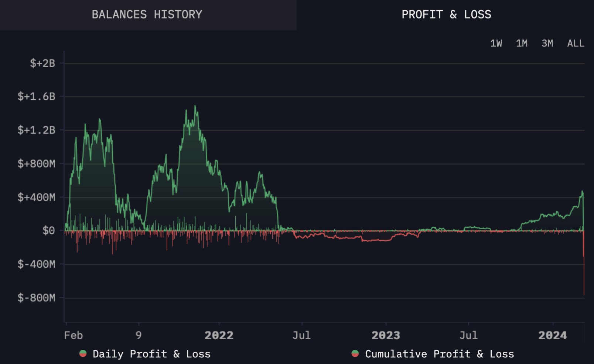Select the Profit & Loss tab

click(x=446, y=15)
